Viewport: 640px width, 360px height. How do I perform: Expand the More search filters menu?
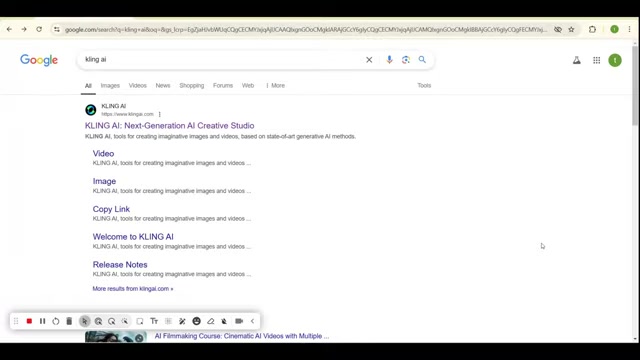276,85
